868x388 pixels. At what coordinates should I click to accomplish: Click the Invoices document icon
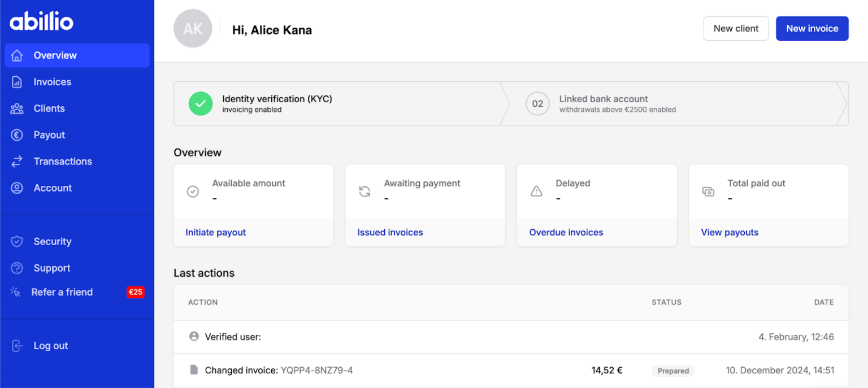[17, 82]
